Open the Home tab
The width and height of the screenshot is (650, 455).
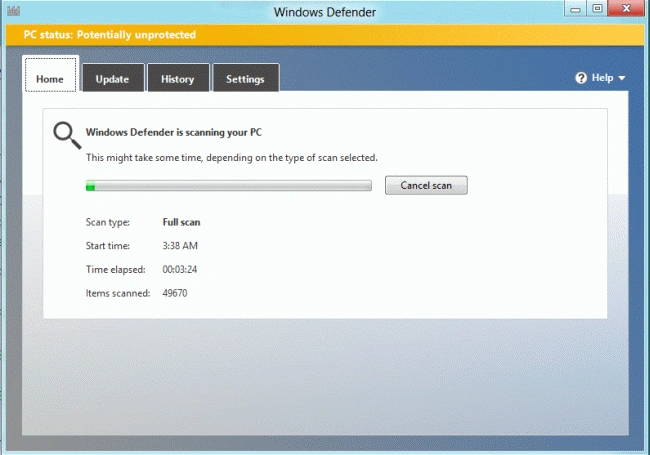click(50, 75)
